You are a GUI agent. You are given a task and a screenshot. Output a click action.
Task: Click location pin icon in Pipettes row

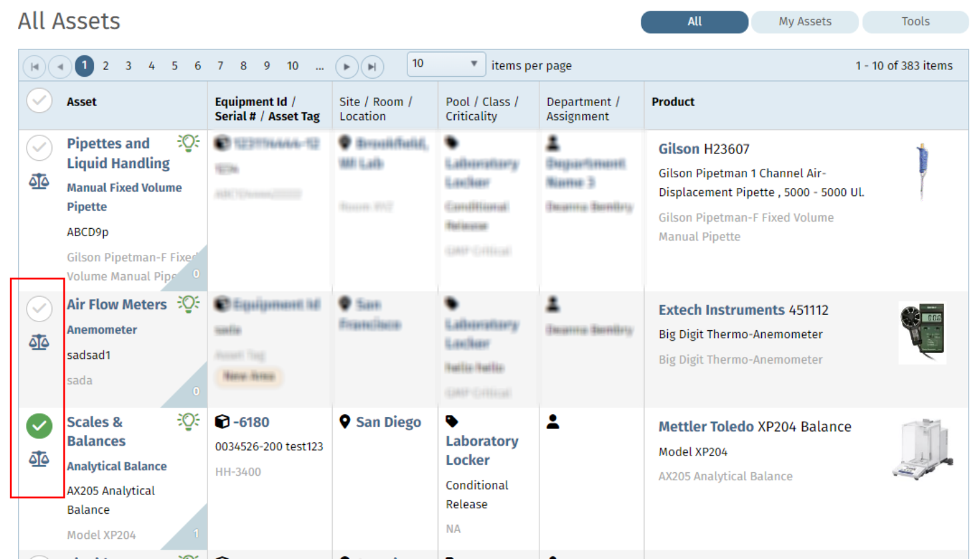345,143
